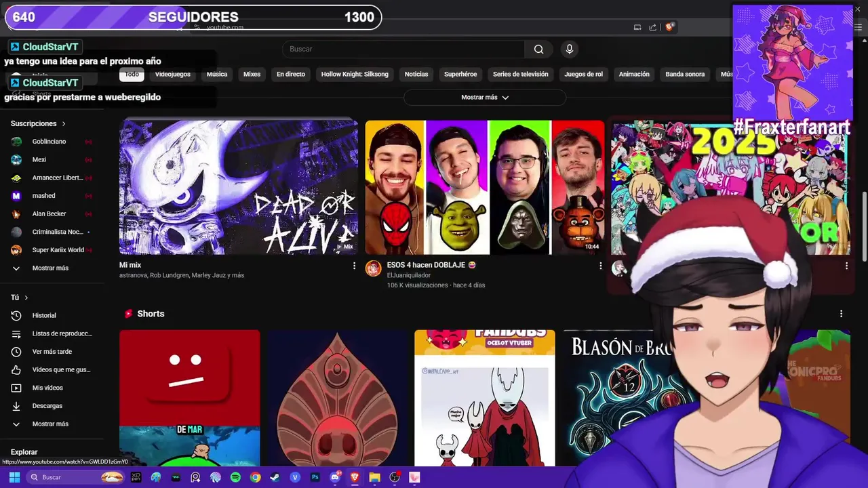This screenshot has height=488, width=868.
Task: Click the ESOS 4 hacen DOBLAJE title
Action: tap(431, 265)
